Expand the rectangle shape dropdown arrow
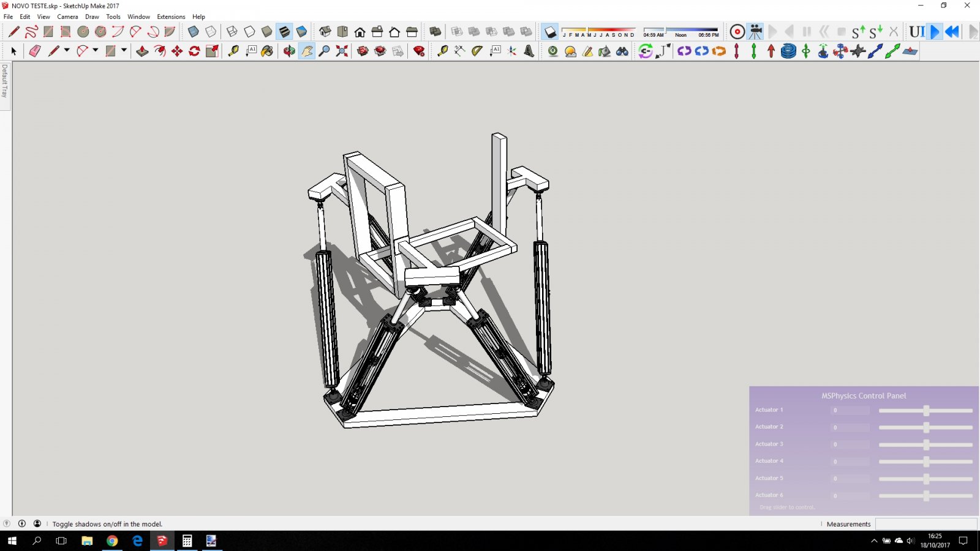The image size is (980, 551). pos(124,51)
